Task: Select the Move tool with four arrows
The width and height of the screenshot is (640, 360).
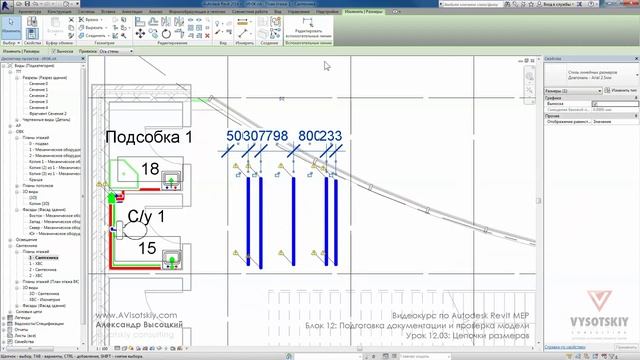Action: pos(140,33)
